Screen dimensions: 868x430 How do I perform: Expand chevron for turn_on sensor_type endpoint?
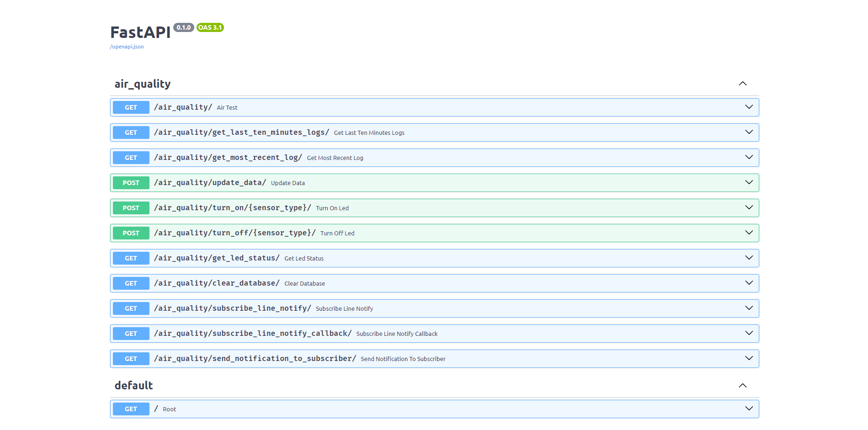749,207
